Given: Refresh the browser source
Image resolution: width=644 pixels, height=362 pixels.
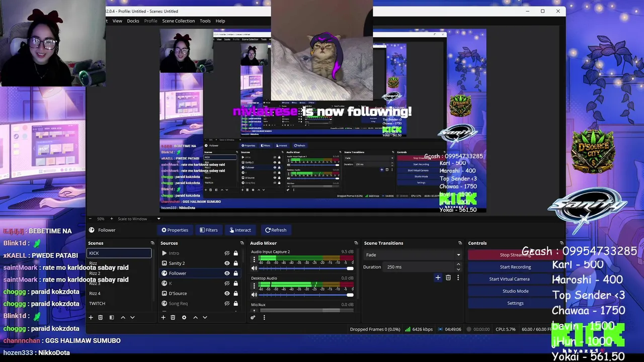Looking at the screenshot, I should click(276, 230).
